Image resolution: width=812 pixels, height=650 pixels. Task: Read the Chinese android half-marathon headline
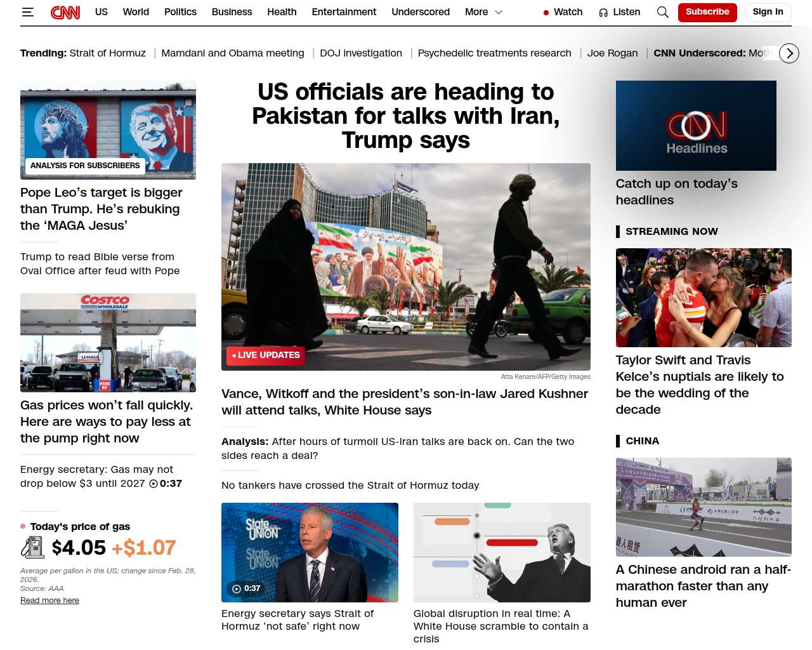point(703,586)
